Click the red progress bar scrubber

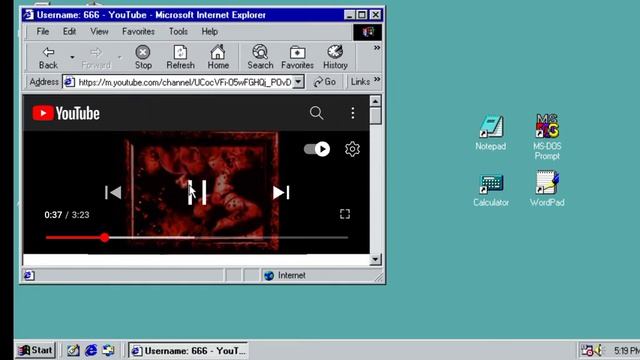105,238
